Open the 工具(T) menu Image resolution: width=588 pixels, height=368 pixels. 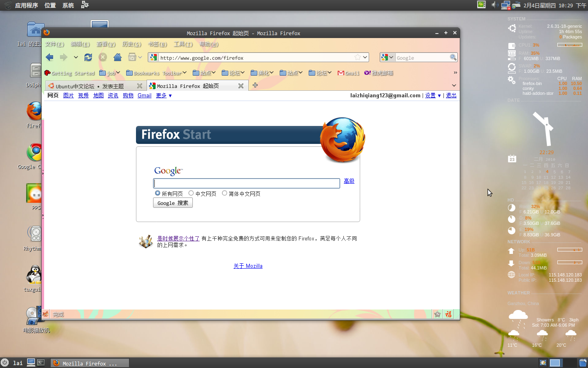pyautogui.click(x=183, y=44)
